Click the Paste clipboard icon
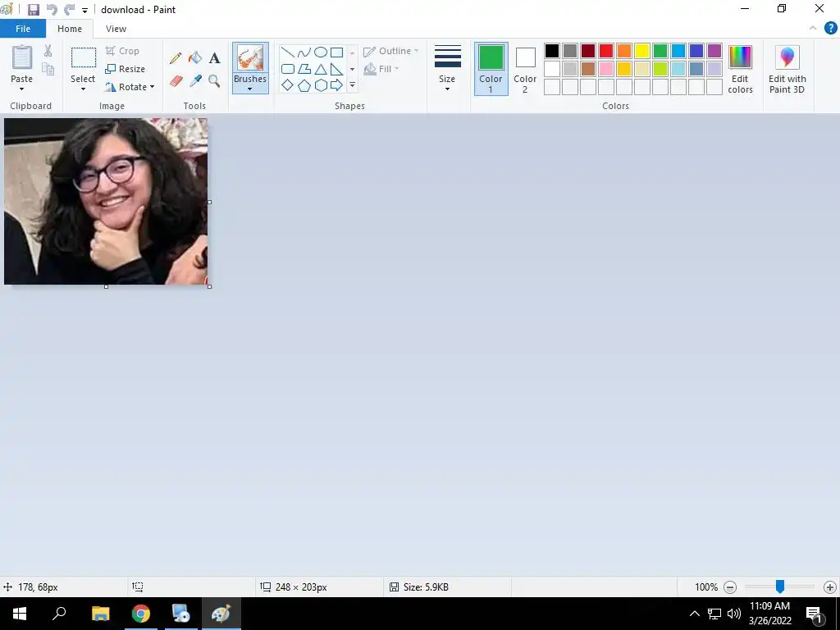Image resolution: width=840 pixels, height=630 pixels. (22, 57)
